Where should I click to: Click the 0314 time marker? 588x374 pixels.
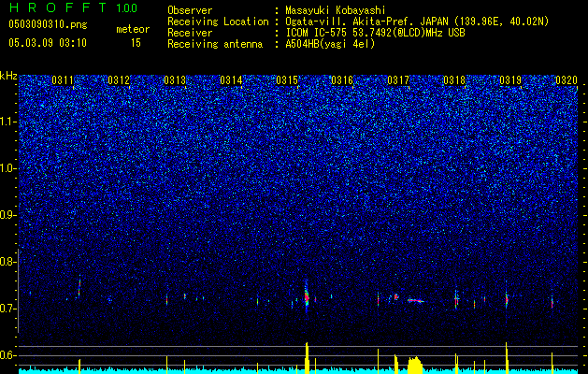(231, 80)
